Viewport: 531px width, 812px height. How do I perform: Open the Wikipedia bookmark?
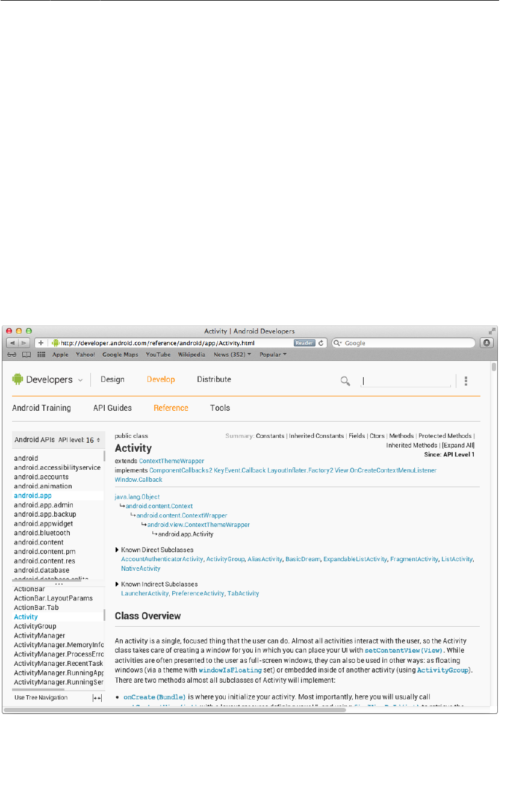[x=192, y=355]
